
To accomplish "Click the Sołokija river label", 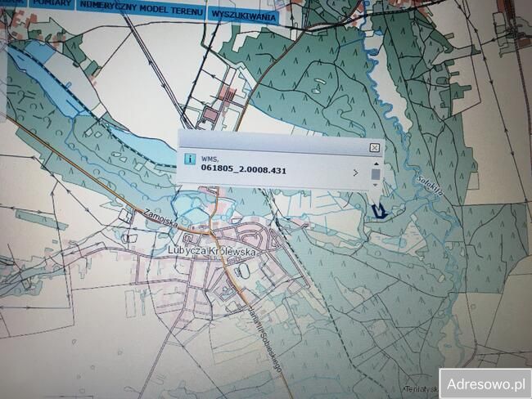I will pos(431,186).
